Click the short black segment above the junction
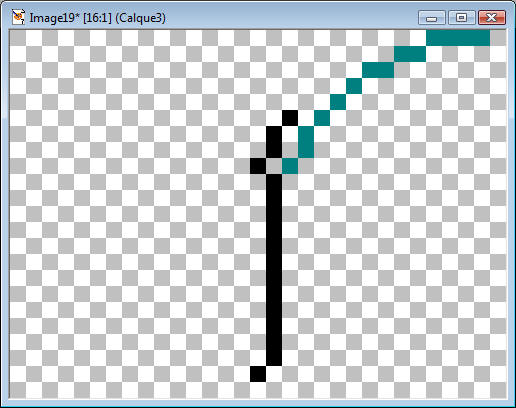516x408 pixels. (x=274, y=142)
